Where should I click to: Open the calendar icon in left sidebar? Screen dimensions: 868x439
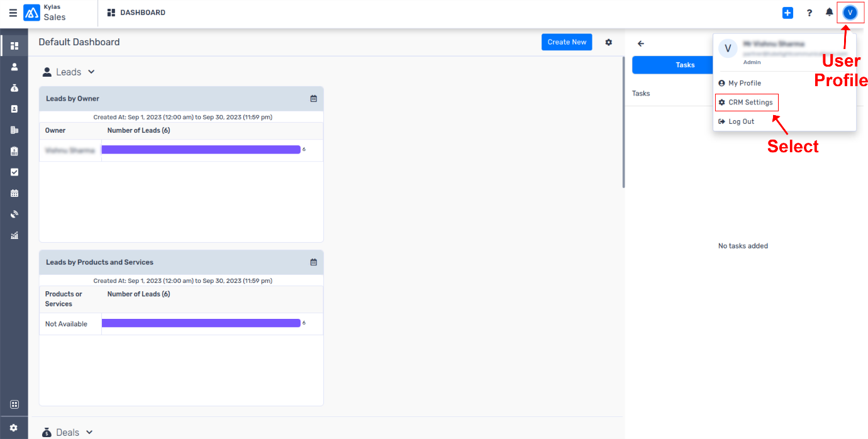(x=14, y=193)
